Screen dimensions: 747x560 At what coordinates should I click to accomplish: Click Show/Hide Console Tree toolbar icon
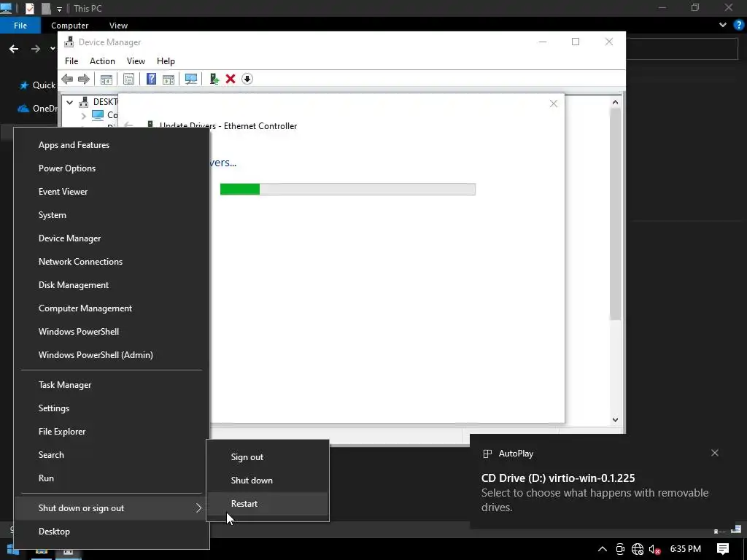[x=107, y=79]
